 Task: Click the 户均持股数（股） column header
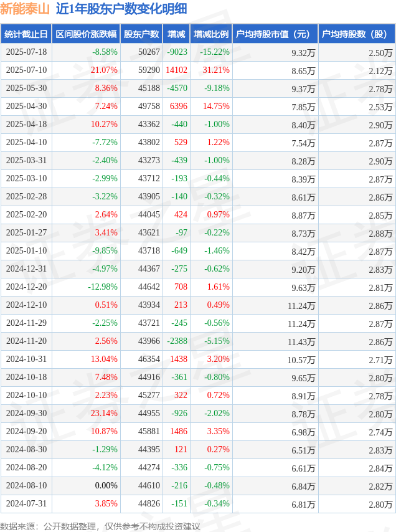[357, 34]
